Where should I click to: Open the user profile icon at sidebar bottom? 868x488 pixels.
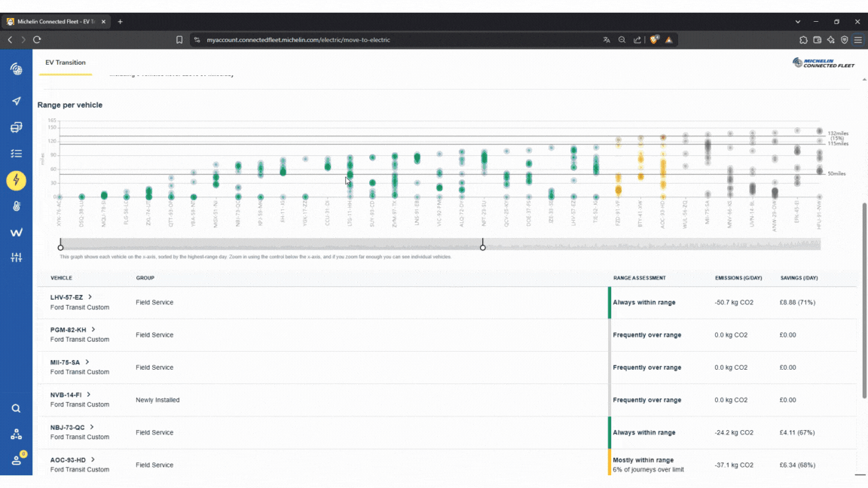coord(16,460)
